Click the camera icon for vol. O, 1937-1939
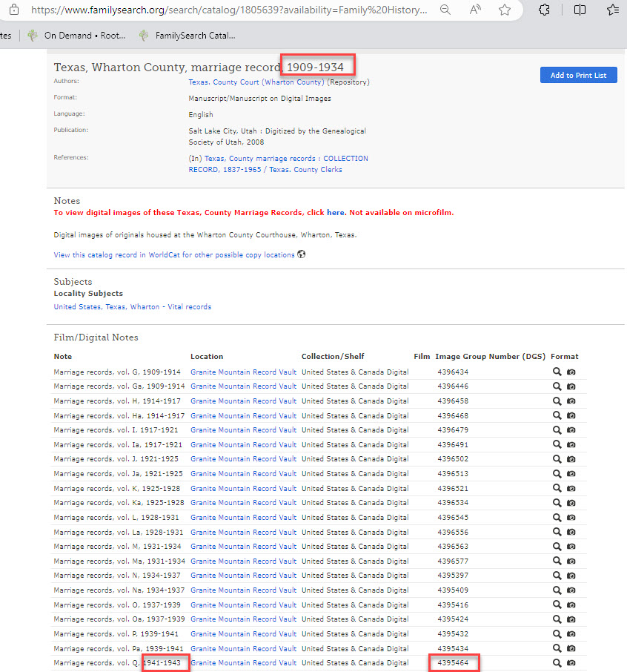Image resolution: width=627 pixels, height=672 pixels. pos(571,605)
